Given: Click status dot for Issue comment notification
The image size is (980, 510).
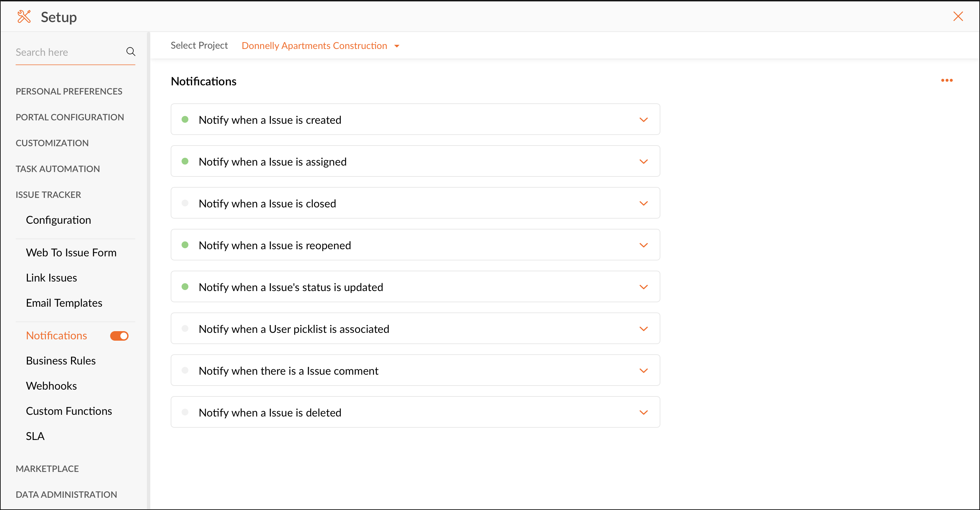Looking at the screenshot, I should point(185,370).
